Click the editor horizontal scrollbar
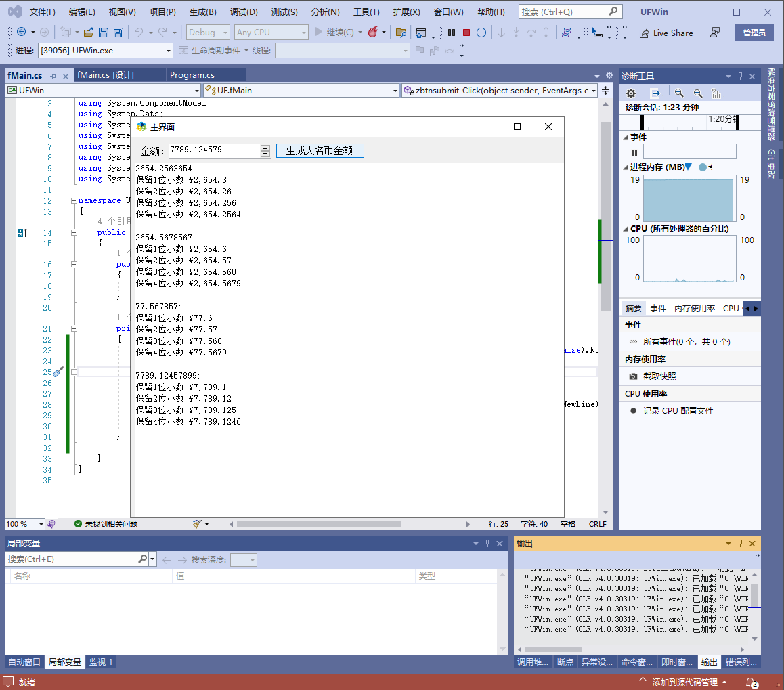784x690 pixels. point(319,524)
